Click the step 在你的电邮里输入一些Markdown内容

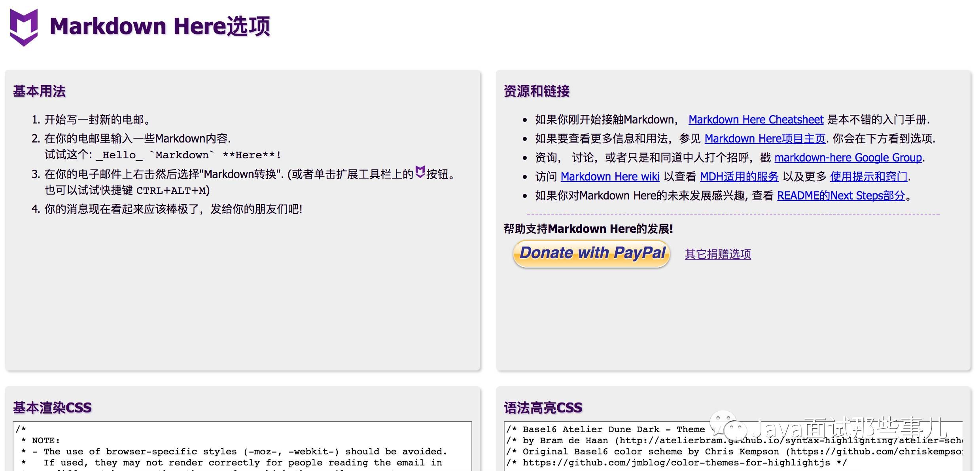click(x=137, y=139)
